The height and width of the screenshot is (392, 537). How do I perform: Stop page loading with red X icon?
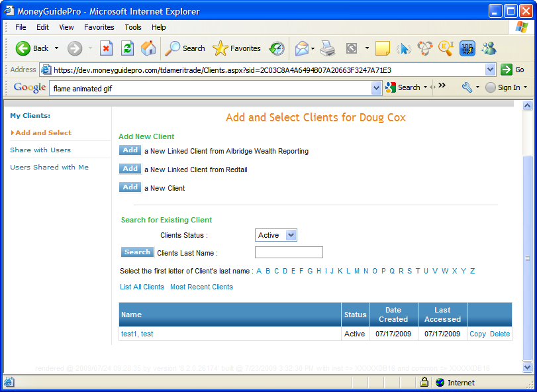point(106,48)
